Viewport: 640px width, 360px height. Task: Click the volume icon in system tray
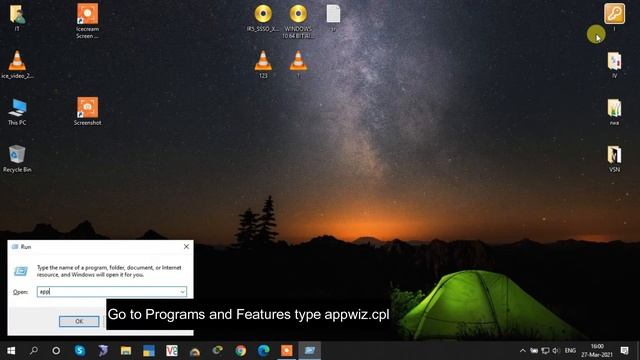[x=556, y=351]
